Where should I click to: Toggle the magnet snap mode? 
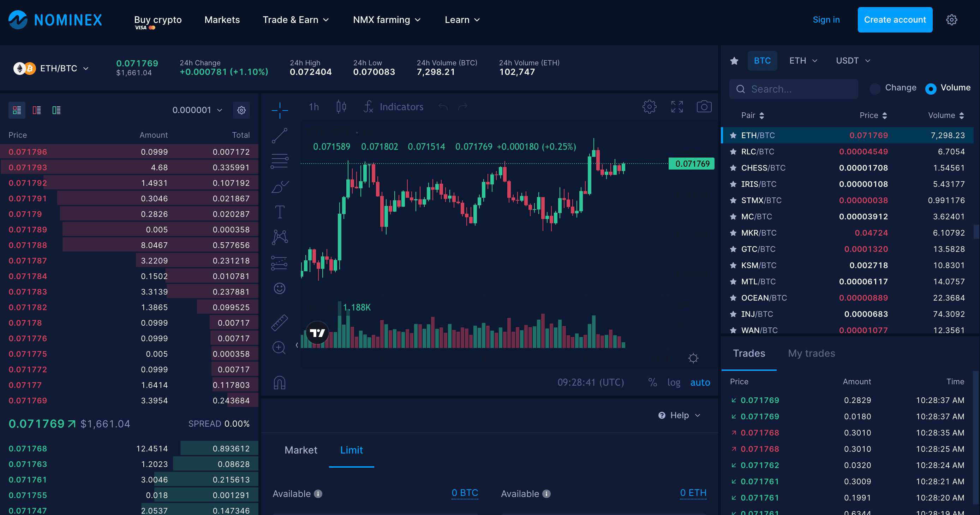(x=280, y=382)
